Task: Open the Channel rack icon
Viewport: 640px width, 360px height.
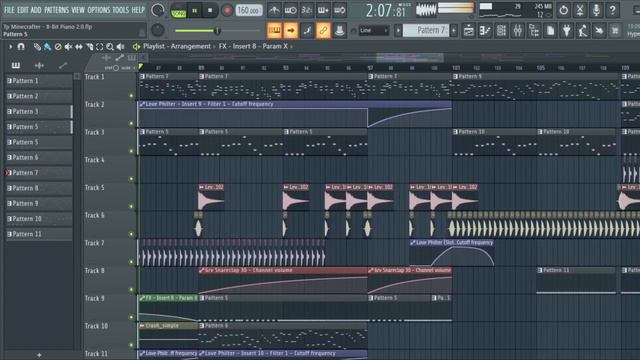Action: click(501, 30)
